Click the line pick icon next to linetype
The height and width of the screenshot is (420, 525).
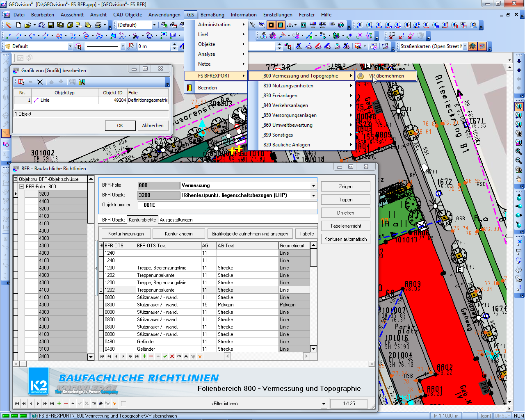pos(131,46)
